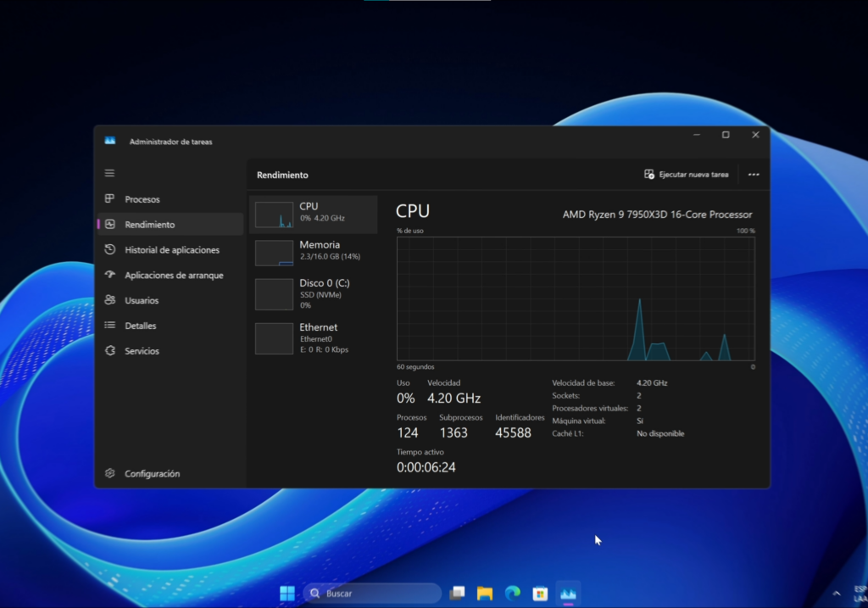This screenshot has width=868, height=608.
Task: Open Historial de aplicaciones icon
Action: 109,250
